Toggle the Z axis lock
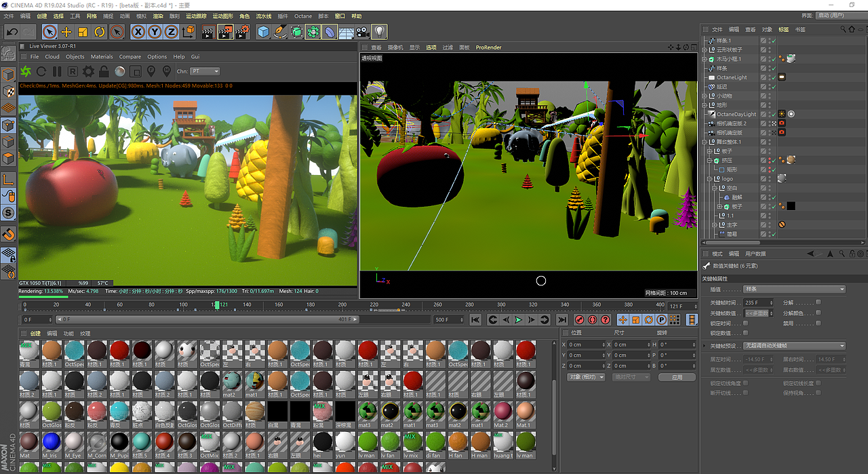This screenshot has height=474, width=868. pyautogui.click(x=172, y=32)
